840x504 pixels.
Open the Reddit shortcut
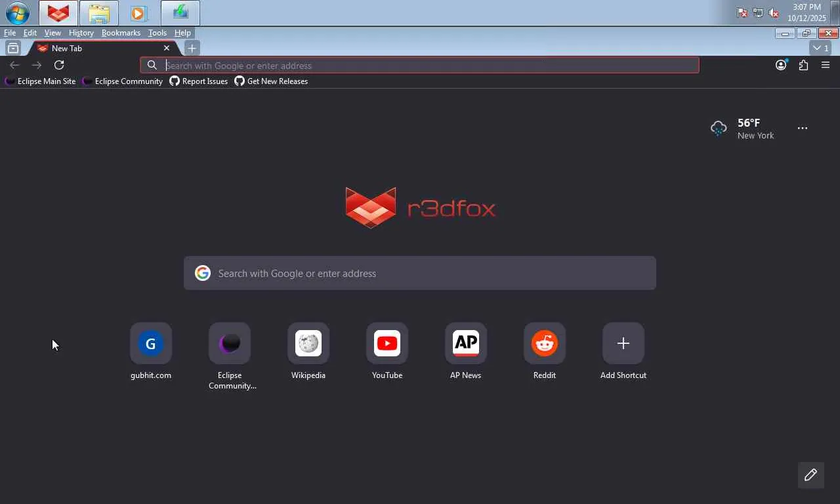(545, 352)
